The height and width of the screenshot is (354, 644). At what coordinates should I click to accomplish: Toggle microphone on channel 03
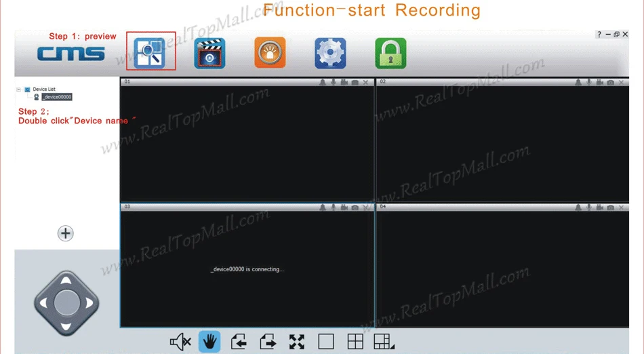pos(334,208)
